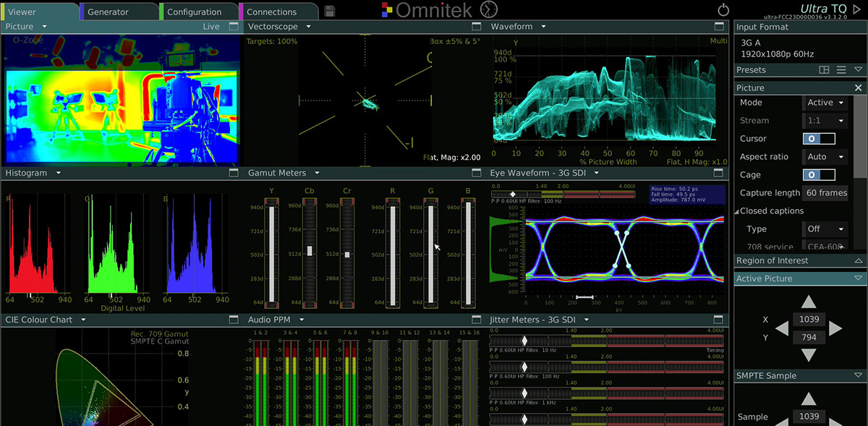
Task: Expand the Presets section triangle
Action: click(859, 70)
